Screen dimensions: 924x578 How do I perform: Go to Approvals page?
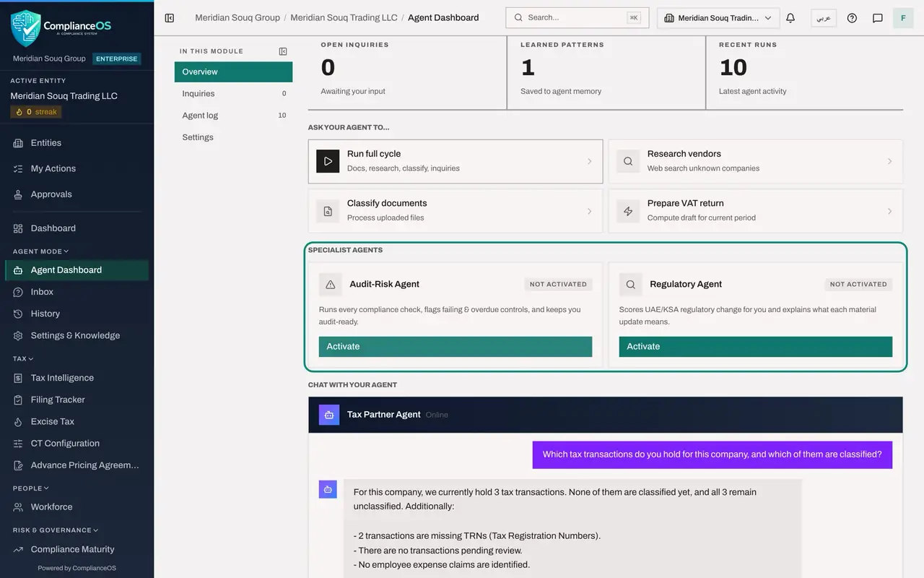[x=77, y=194]
